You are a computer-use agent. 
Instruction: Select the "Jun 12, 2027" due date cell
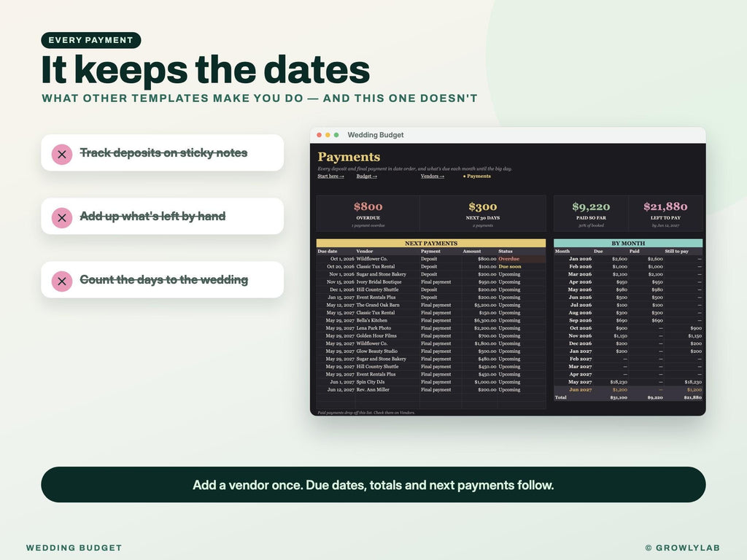pos(341,389)
